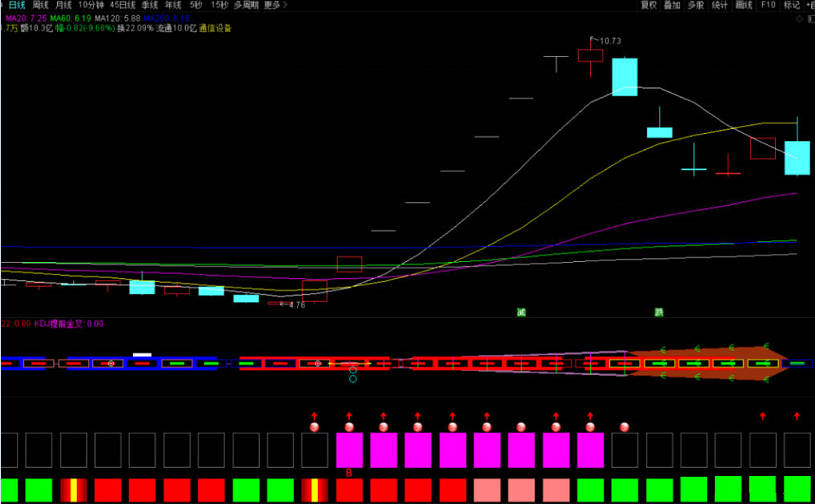Select the 5秒 period tab
Viewport: 815px width, 504px height.
click(x=196, y=5)
